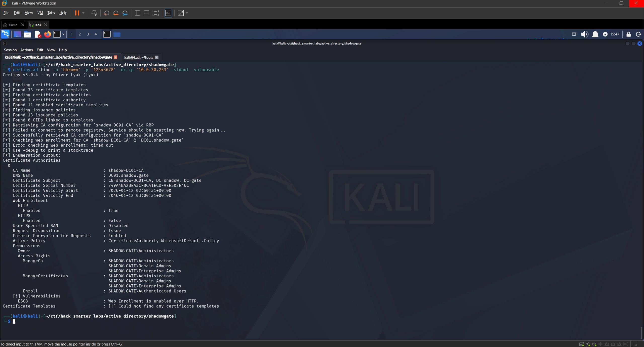
Task: Pause the VM with the orange pause icon
Action: [77, 13]
